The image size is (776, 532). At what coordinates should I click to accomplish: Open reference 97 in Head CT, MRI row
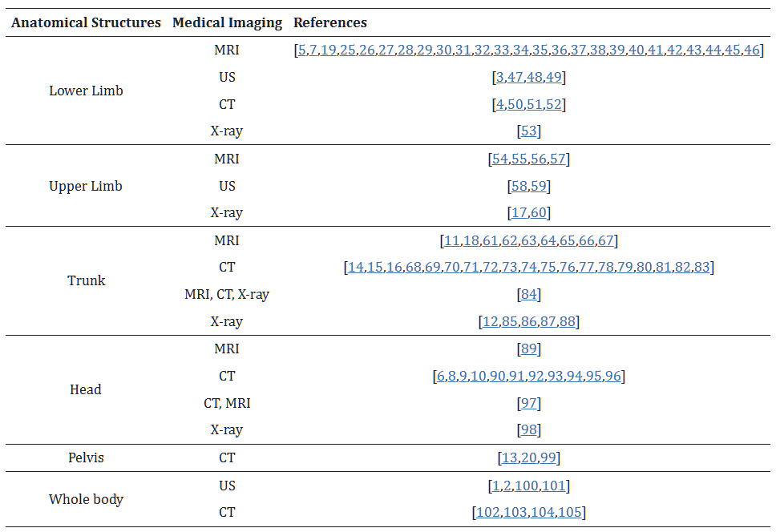pyautogui.click(x=529, y=404)
